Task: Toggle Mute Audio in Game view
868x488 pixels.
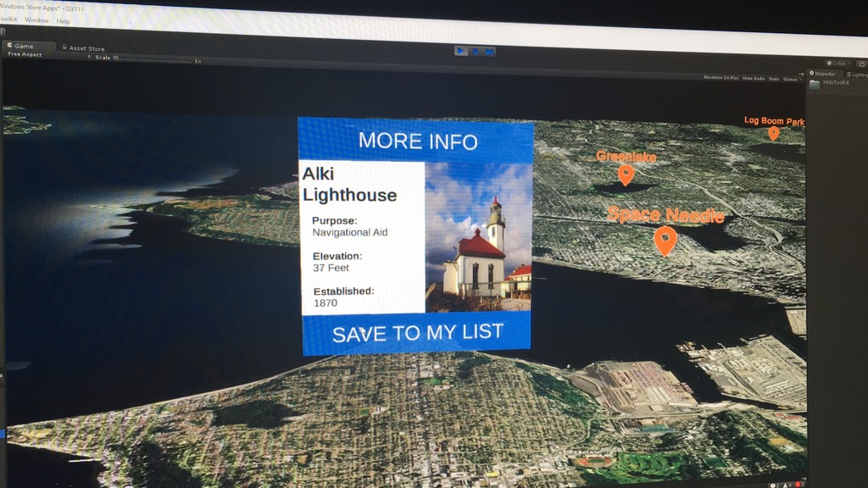Action: tap(754, 79)
